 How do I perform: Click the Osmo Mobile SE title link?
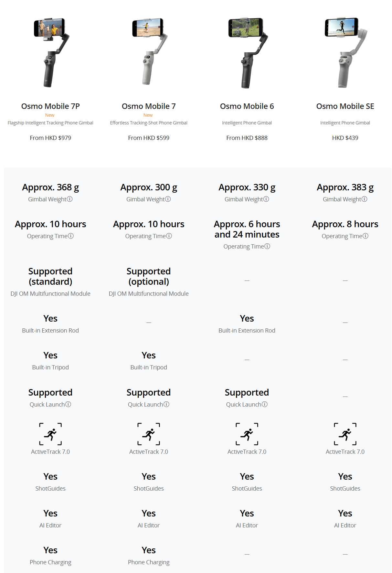(345, 106)
